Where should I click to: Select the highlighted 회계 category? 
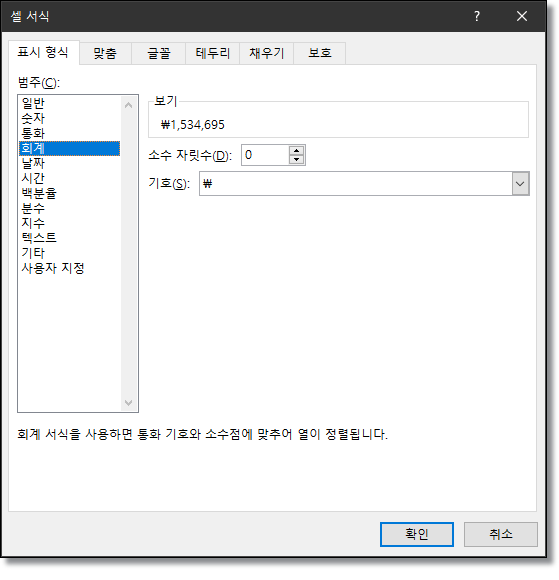coord(70,148)
